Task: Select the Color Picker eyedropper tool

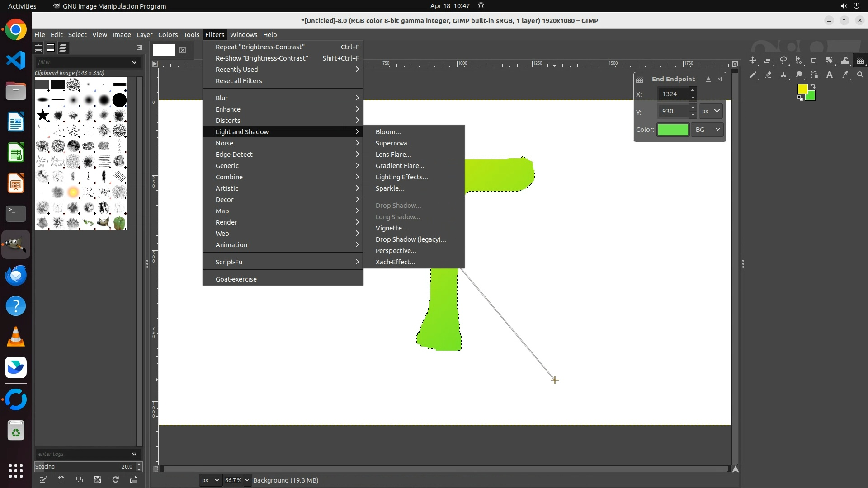Action: pos(845,75)
